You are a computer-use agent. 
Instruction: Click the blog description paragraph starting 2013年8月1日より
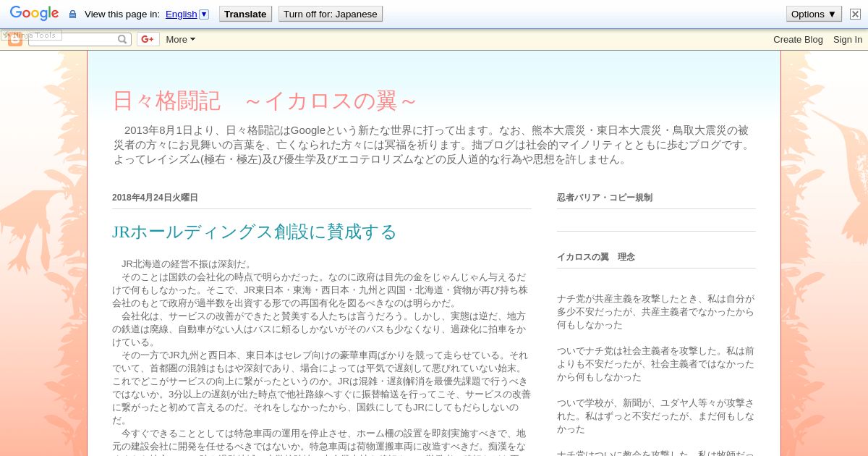tap(432, 145)
